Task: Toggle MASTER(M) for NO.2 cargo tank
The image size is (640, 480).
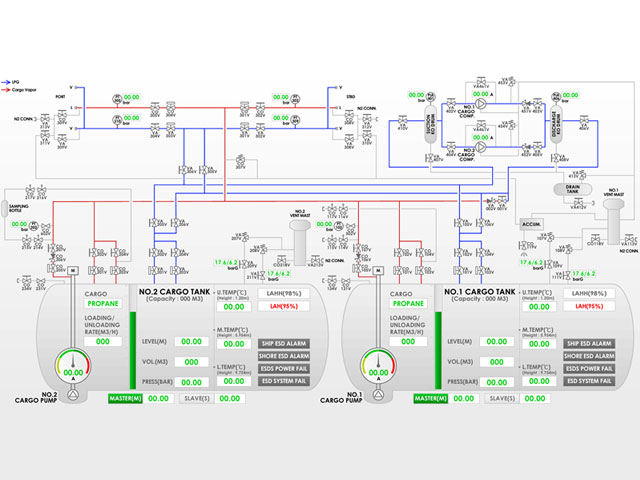Action: click(x=125, y=398)
